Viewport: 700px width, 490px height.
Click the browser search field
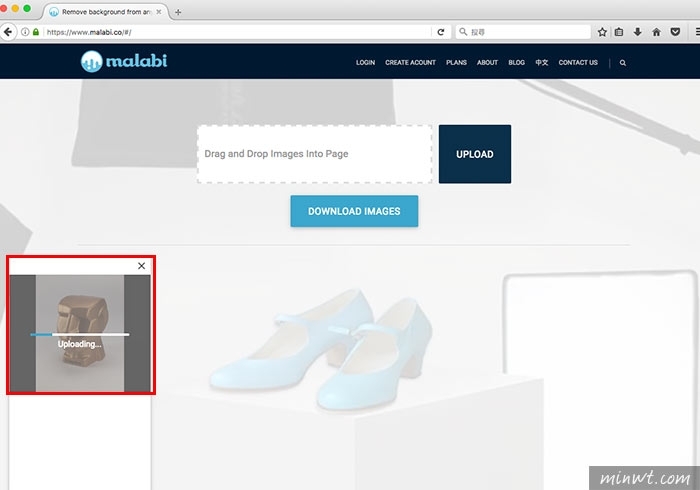click(523, 32)
